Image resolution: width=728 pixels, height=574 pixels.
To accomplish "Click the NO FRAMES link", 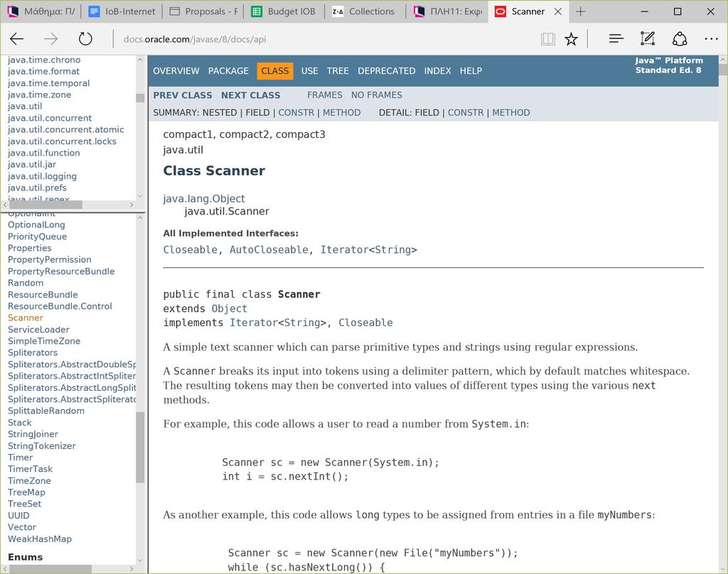I will pyautogui.click(x=377, y=95).
